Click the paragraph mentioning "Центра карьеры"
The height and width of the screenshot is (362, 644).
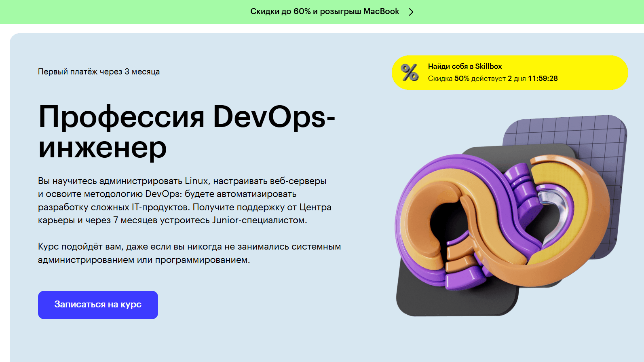[x=184, y=201]
